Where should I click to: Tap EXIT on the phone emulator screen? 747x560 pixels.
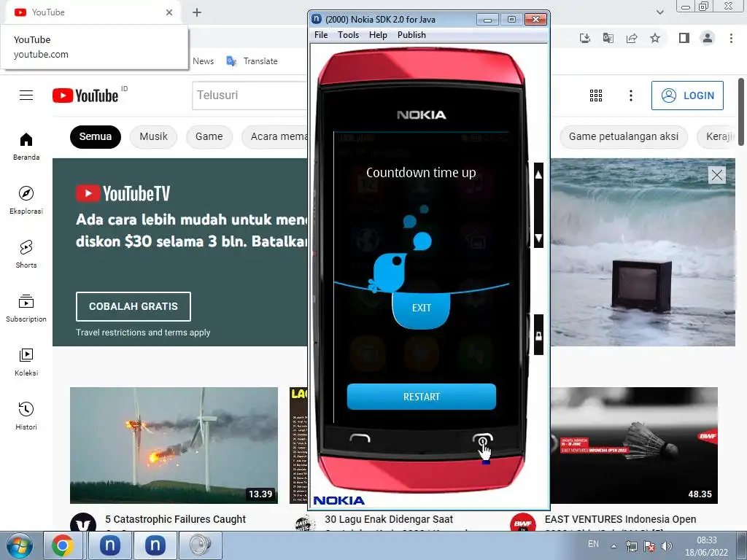coord(421,308)
